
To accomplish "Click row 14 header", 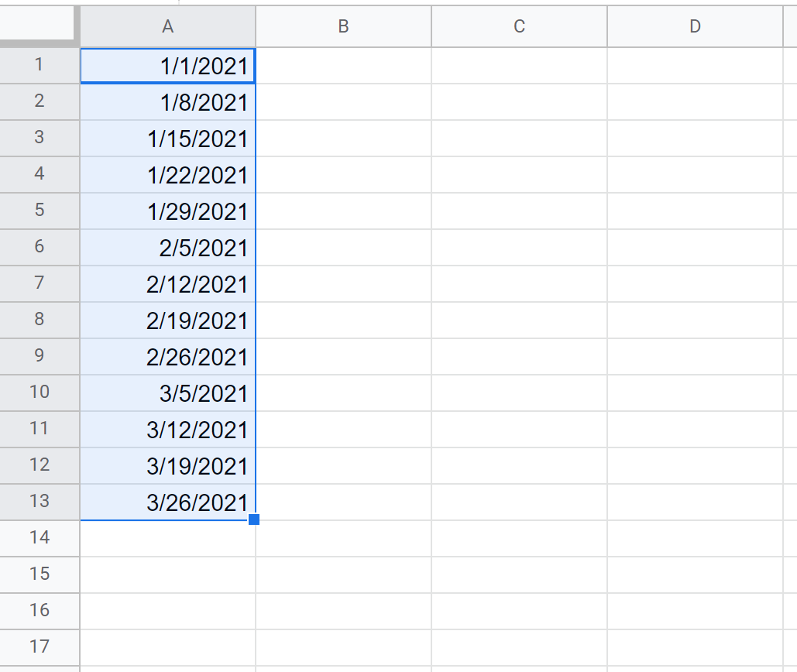I will pyautogui.click(x=40, y=538).
